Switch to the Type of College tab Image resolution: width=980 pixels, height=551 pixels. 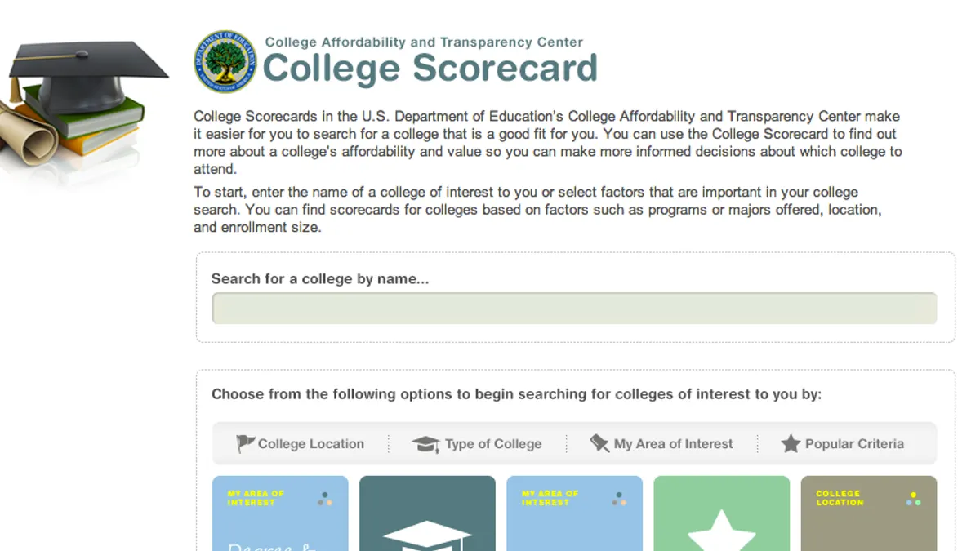point(477,444)
